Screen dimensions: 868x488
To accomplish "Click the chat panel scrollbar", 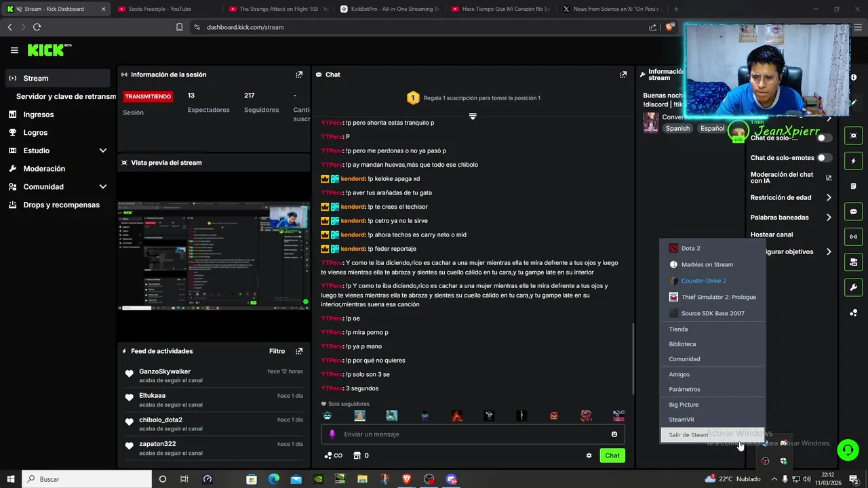I will pyautogui.click(x=633, y=359).
